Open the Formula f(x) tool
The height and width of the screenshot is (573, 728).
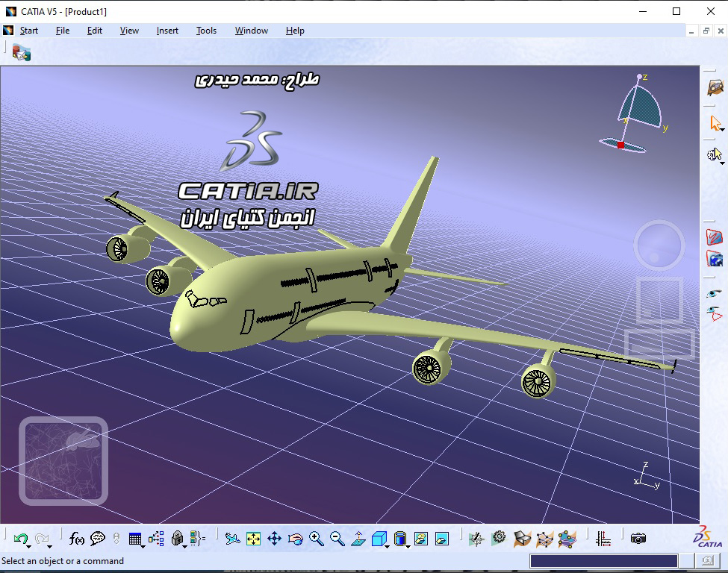tap(76, 538)
